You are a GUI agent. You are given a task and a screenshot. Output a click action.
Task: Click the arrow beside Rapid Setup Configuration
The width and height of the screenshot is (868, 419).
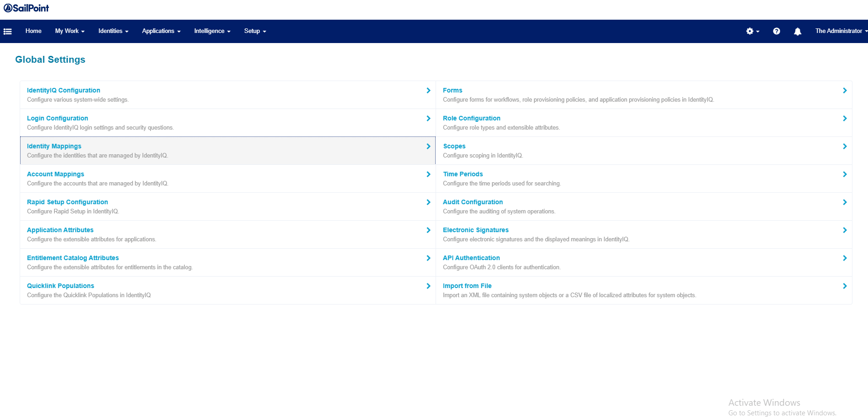pos(428,202)
